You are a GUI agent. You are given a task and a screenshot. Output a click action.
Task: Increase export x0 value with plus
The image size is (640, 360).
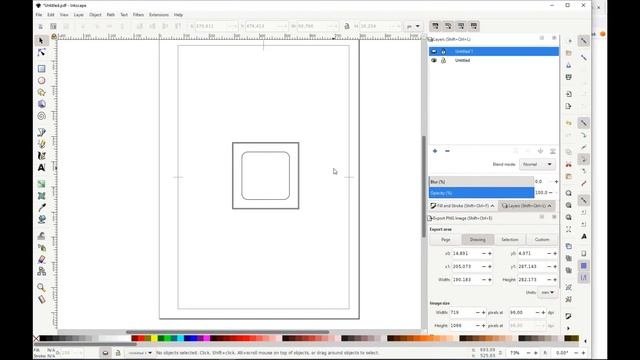point(490,253)
